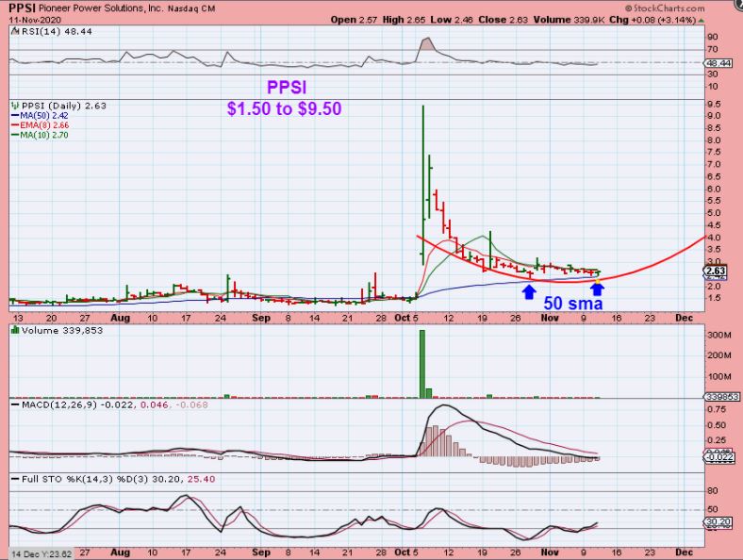Click the Chg +0.08 (+3.14%) value
This screenshot has width=743, height=560.
(x=652, y=20)
